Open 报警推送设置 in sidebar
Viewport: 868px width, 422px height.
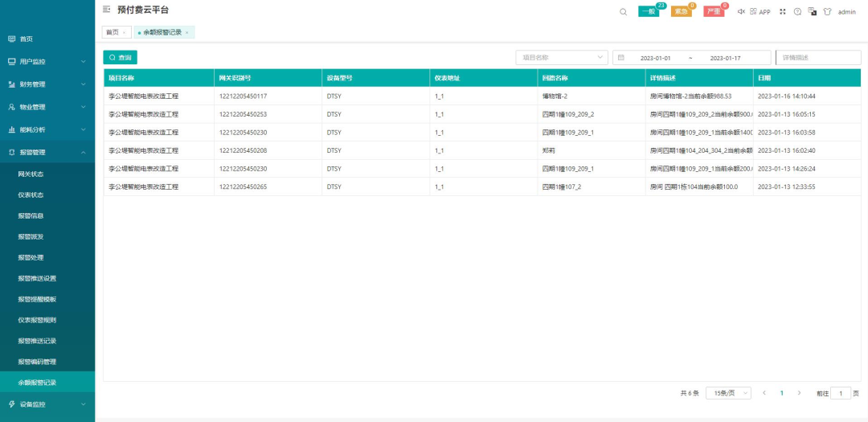click(x=37, y=278)
